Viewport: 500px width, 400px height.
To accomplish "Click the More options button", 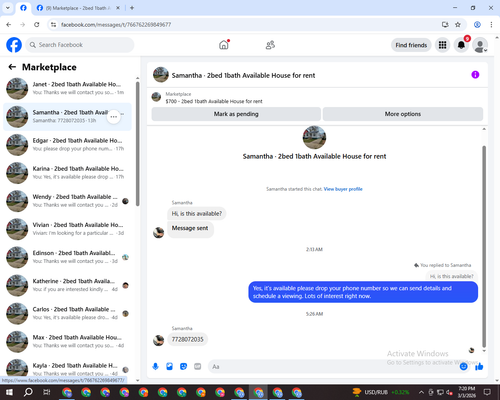I will coord(403,114).
